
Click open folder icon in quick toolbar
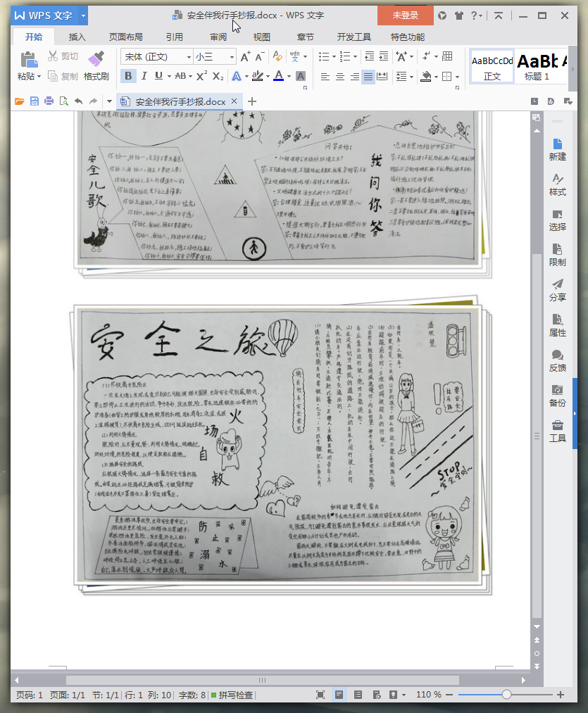coord(19,101)
